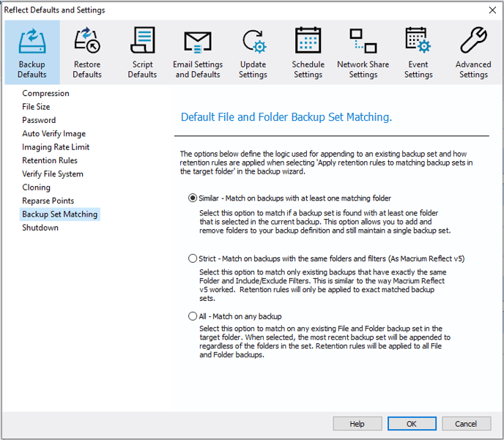Open the Restore Defaults section
504x440 pixels.
(87, 53)
